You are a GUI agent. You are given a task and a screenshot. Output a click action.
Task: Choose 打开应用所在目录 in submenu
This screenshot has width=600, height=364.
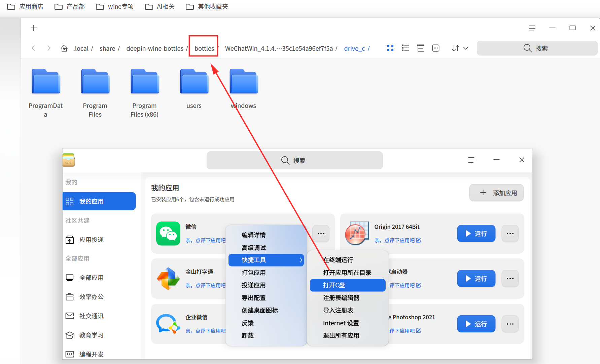coord(348,273)
